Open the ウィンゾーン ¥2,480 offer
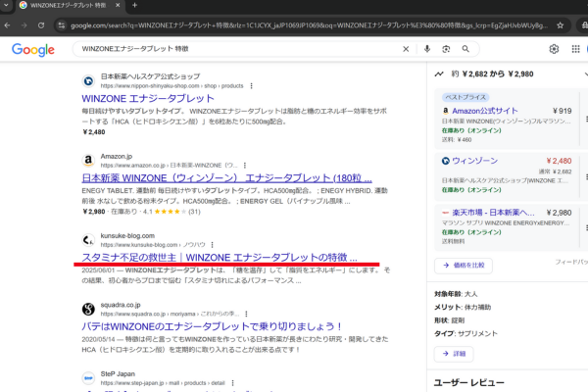This screenshot has width=588, height=392. pyautogui.click(x=507, y=176)
